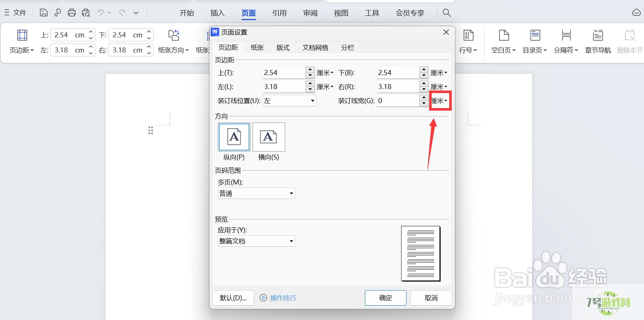644x320 pixels.
Task: Switch to the 审阅 ribbon tab
Action: (x=310, y=13)
